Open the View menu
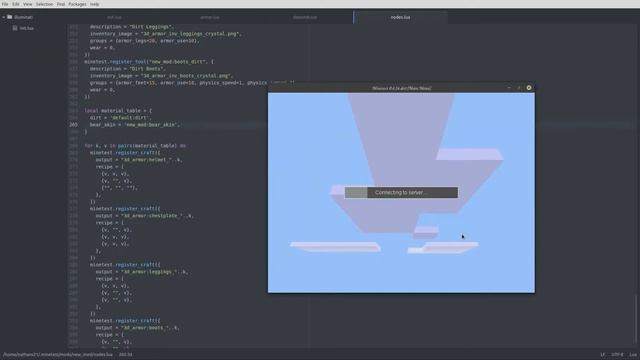The image size is (640, 360). coord(27,4)
